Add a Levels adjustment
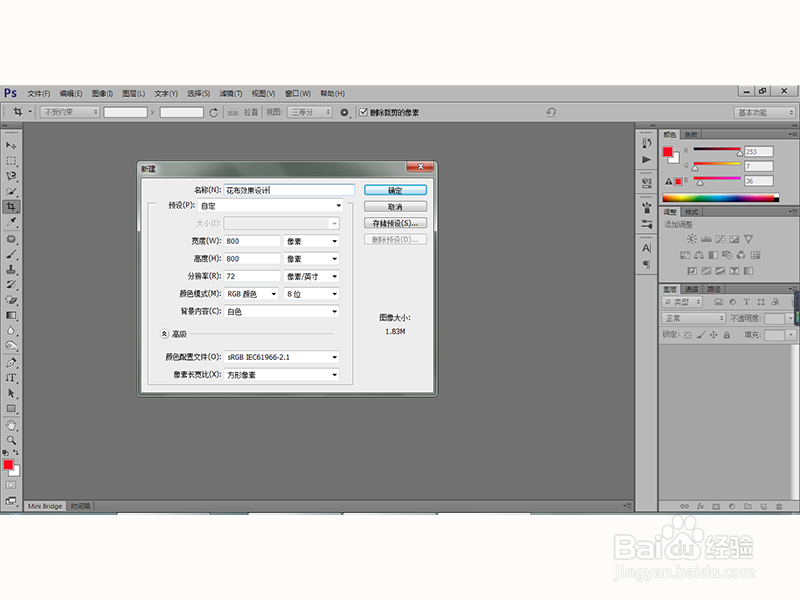 click(x=706, y=239)
